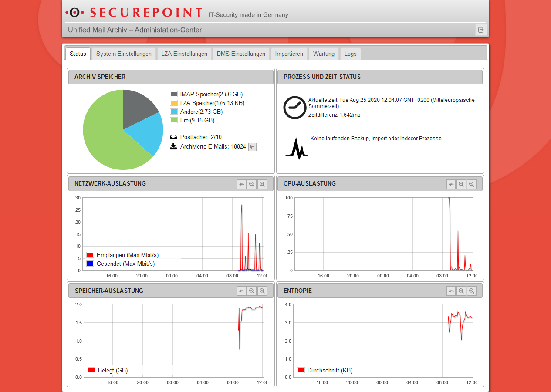Click IMAP Speicher(2.56 GB) label
This screenshot has height=392, width=551.
click(211, 94)
